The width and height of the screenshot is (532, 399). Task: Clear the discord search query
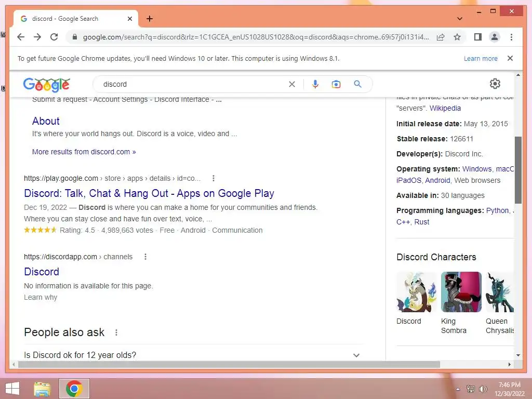click(x=292, y=84)
